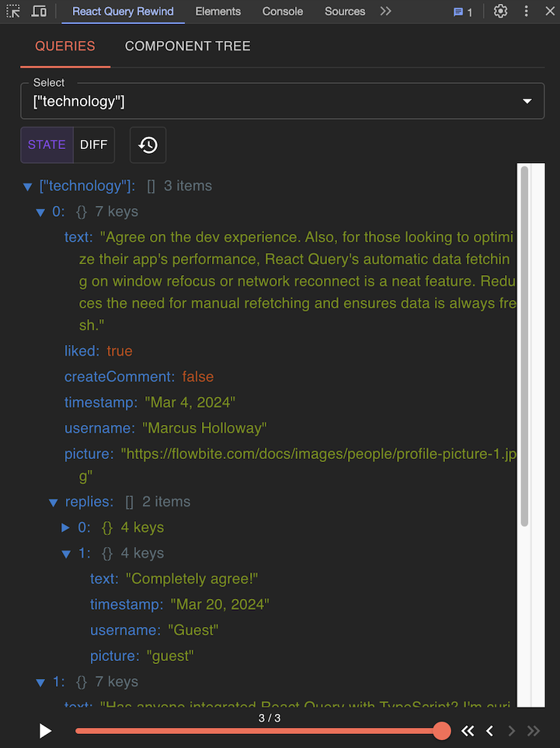Collapse the ["technology"] root node
This screenshot has width=560, height=748.
tap(28, 186)
